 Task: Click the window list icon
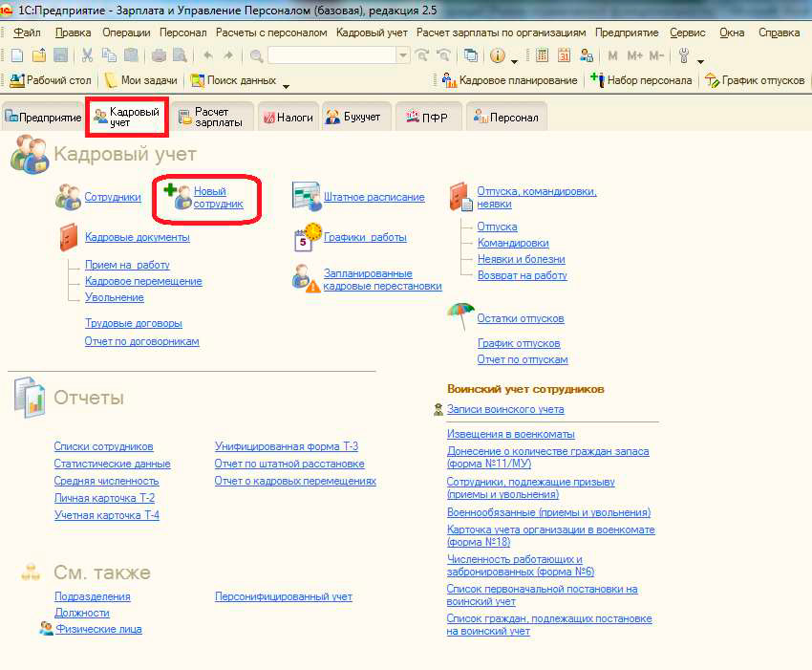tap(471, 54)
